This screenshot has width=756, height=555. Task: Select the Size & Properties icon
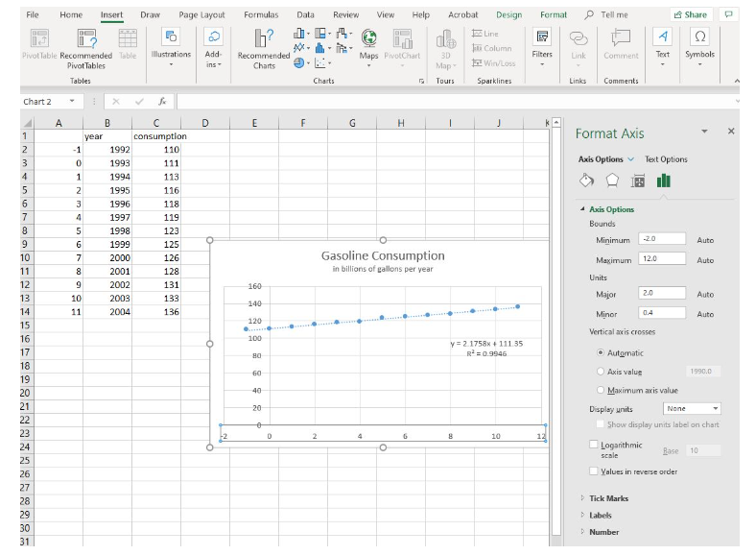click(x=638, y=181)
